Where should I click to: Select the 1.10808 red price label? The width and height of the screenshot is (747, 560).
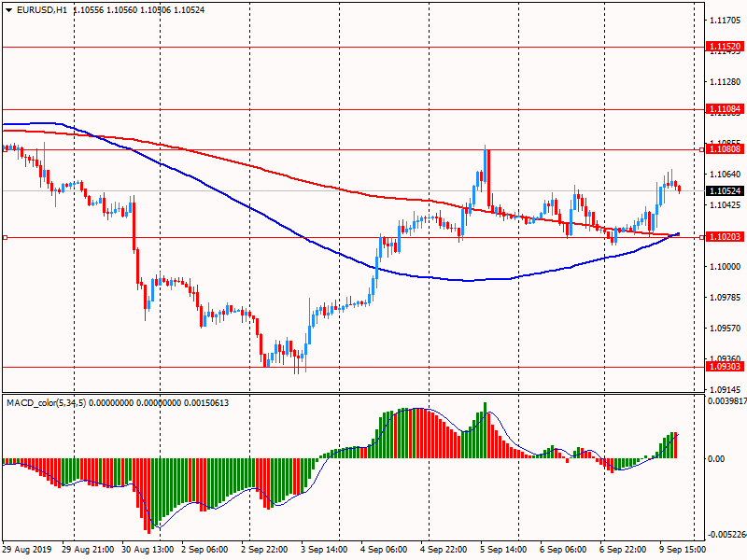click(x=725, y=149)
